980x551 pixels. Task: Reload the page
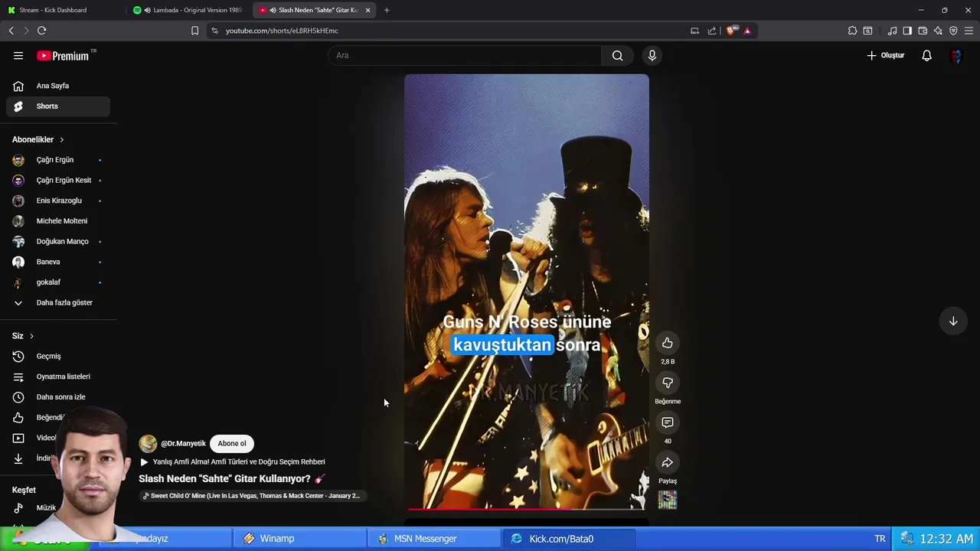(x=41, y=31)
